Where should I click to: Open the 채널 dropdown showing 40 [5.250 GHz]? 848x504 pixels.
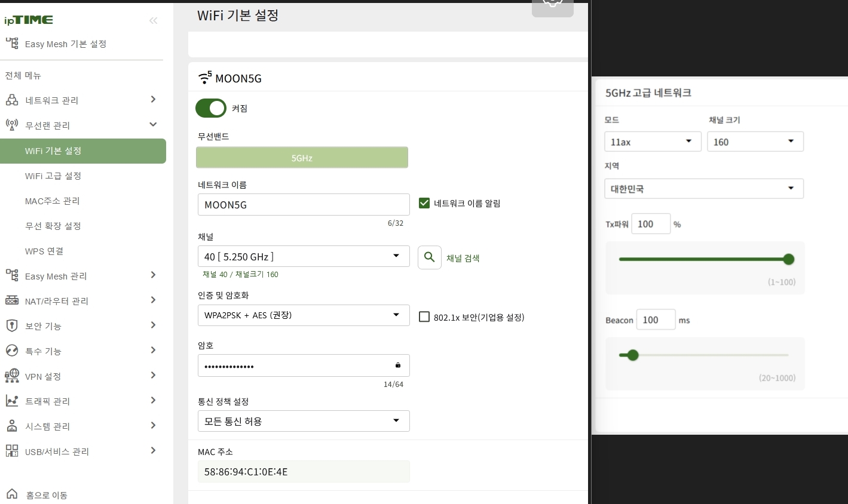click(304, 256)
